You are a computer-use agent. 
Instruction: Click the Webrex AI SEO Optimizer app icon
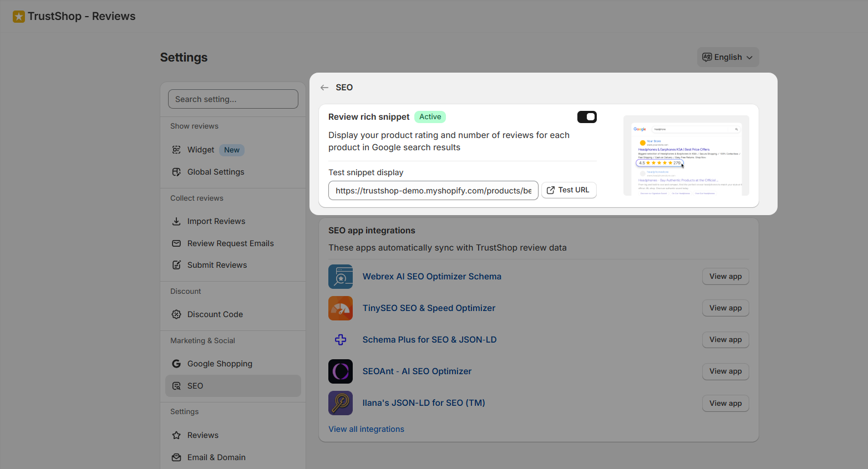click(x=341, y=277)
